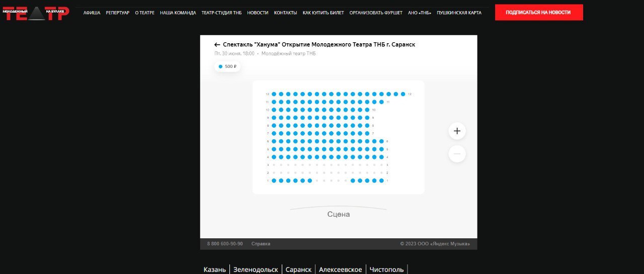Click the Подписаться на новости button
The width and height of the screenshot is (644, 274).
[538, 13]
